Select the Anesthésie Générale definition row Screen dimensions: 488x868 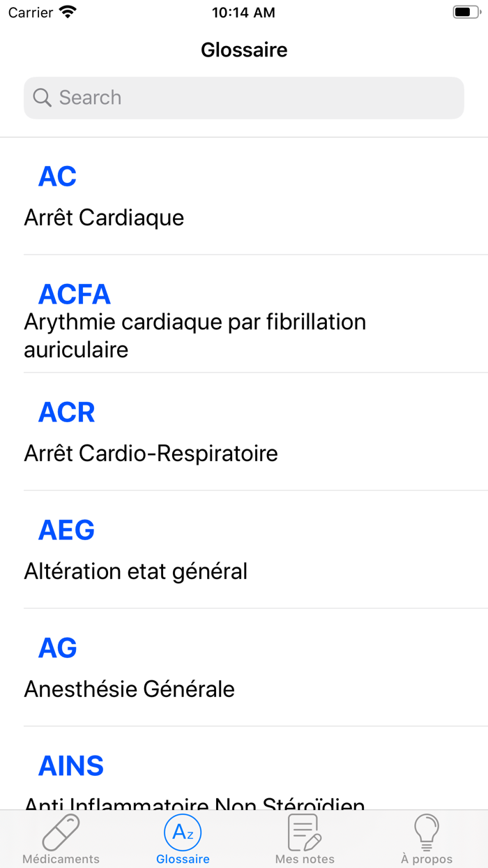pyautogui.click(x=129, y=689)
